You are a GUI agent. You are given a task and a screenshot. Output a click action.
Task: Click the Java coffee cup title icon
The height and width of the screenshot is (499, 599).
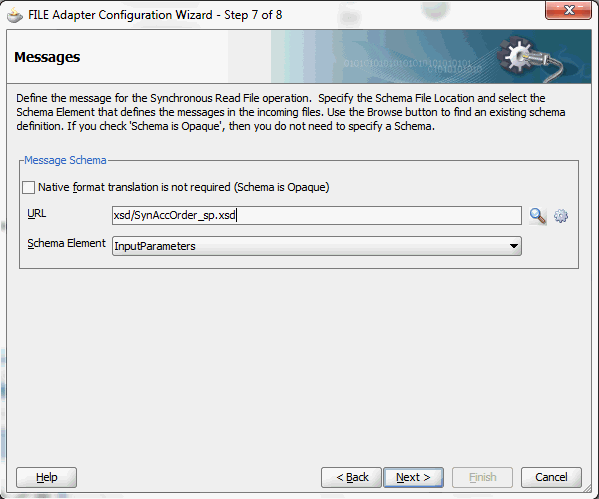coord(15,15)
